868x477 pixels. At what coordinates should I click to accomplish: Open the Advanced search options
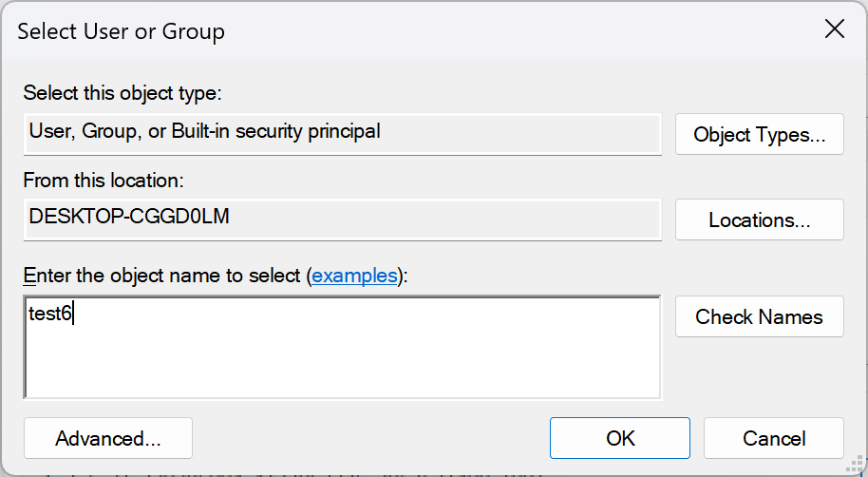[x=107, y=438]
